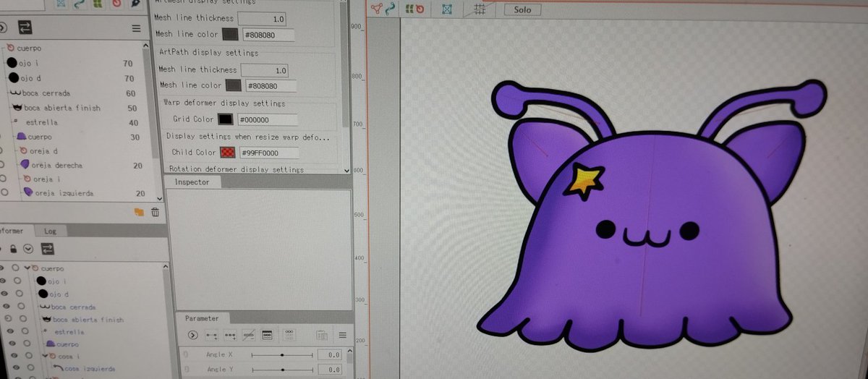Click the Child Color #99FF0000 hex field
This screenshot has width=868, height=379.
(x=269, y=153)
